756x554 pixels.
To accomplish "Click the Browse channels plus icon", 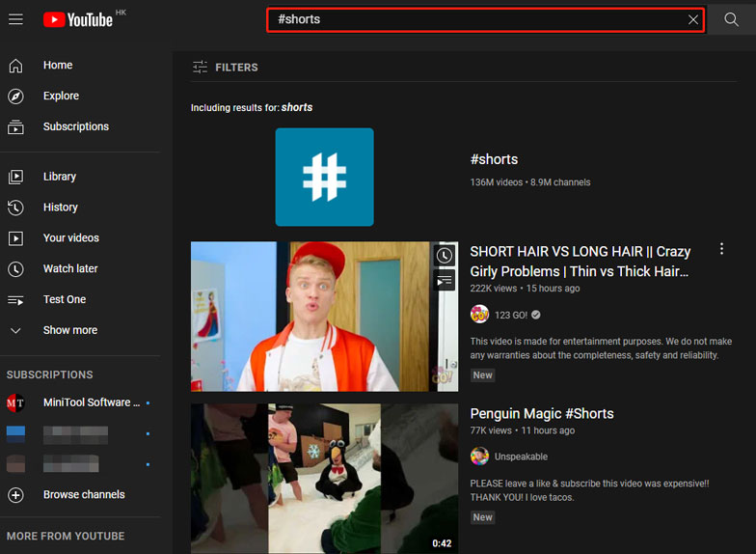I will click(15, 495).
